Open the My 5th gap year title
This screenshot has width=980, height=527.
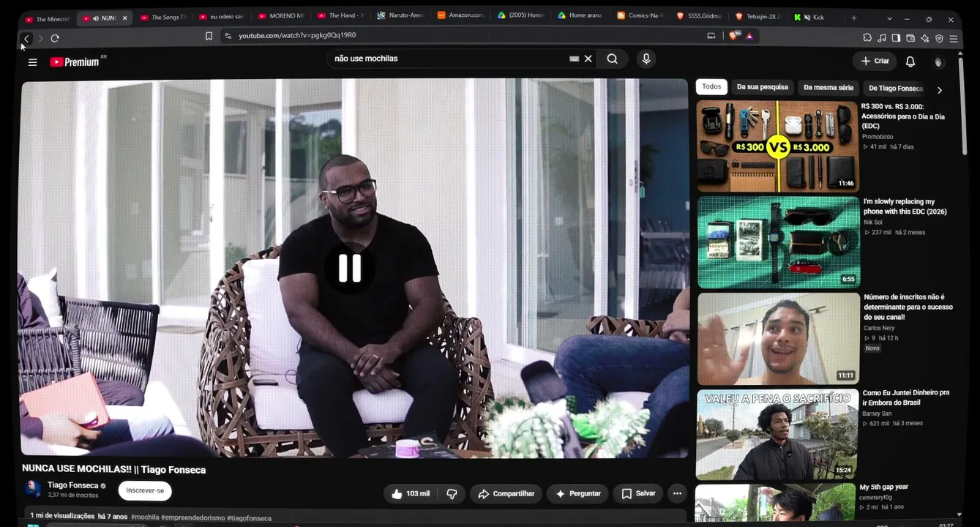[883, 487]
